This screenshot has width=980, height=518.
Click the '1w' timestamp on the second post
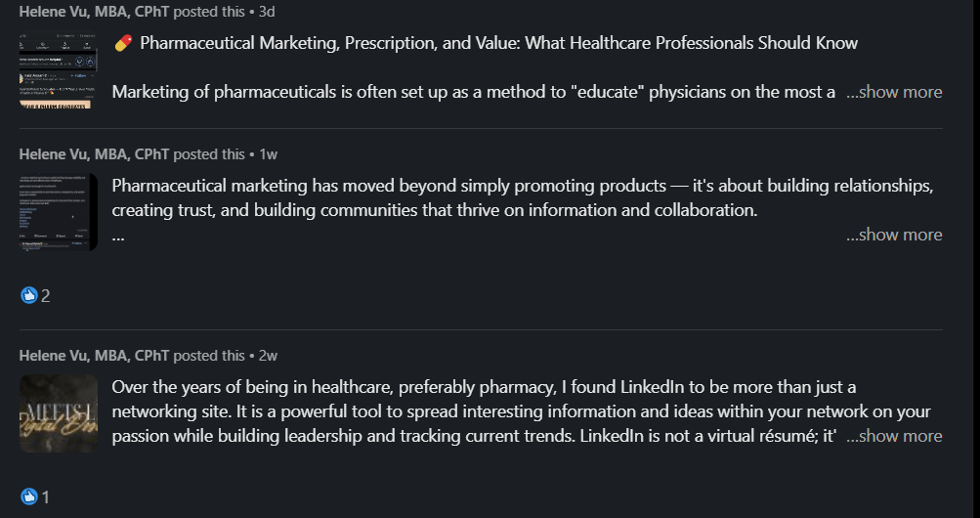(x=269, y=153)
